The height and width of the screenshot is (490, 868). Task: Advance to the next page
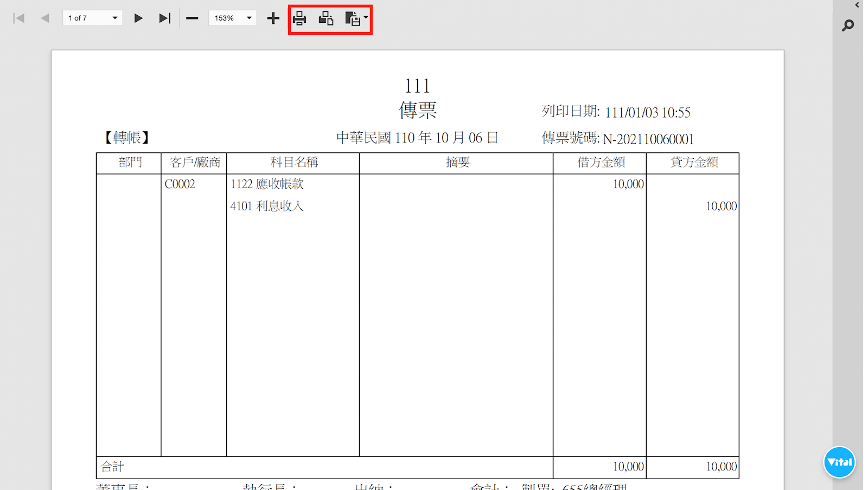[138, 18]
